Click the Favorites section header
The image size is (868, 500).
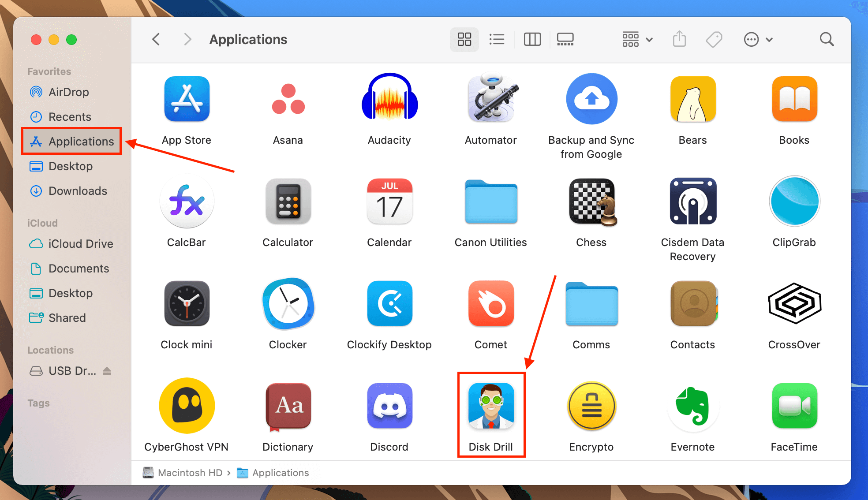coord(49,71)
